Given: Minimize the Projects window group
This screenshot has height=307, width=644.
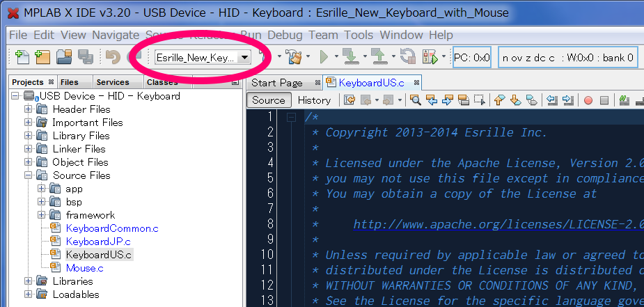Looking at the screenshot, I should [x=235, y=82].
